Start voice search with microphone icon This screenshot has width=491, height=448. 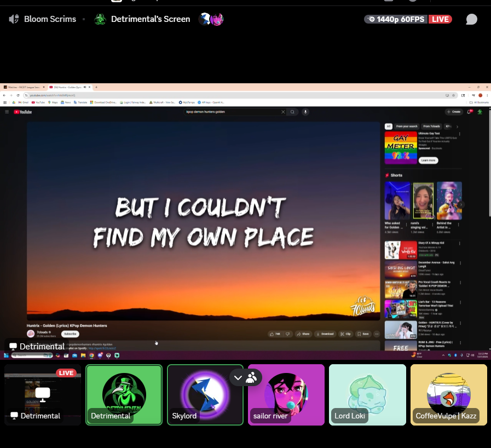click(305, 112)
